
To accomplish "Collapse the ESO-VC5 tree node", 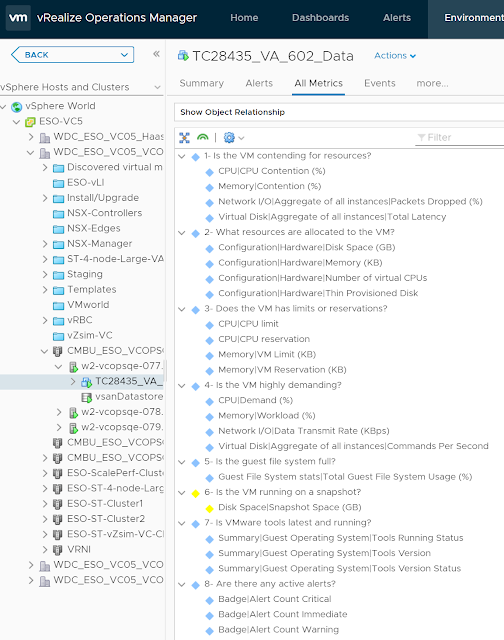I will [16, 122].
